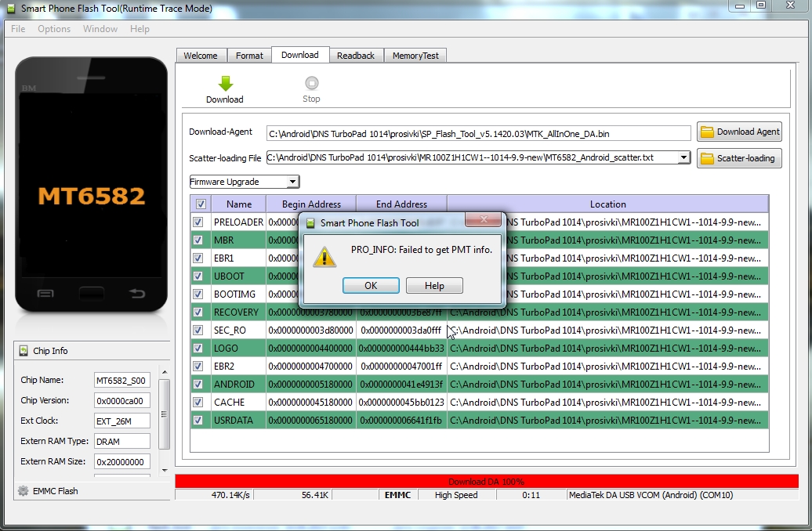Switch to the Readback tab
The image size is (812, 531).
click(356, 56)
